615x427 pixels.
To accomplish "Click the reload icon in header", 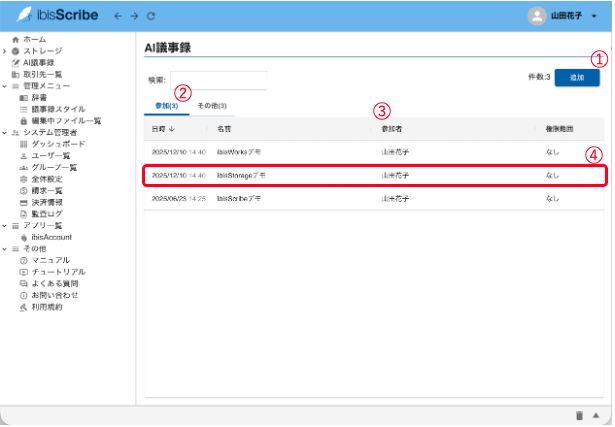I will [150, 16].
